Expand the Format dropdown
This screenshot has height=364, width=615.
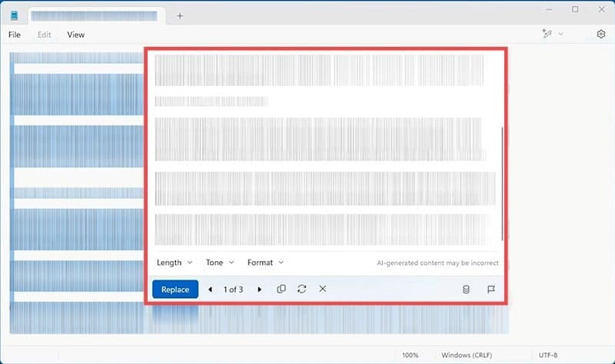(265, 263)
